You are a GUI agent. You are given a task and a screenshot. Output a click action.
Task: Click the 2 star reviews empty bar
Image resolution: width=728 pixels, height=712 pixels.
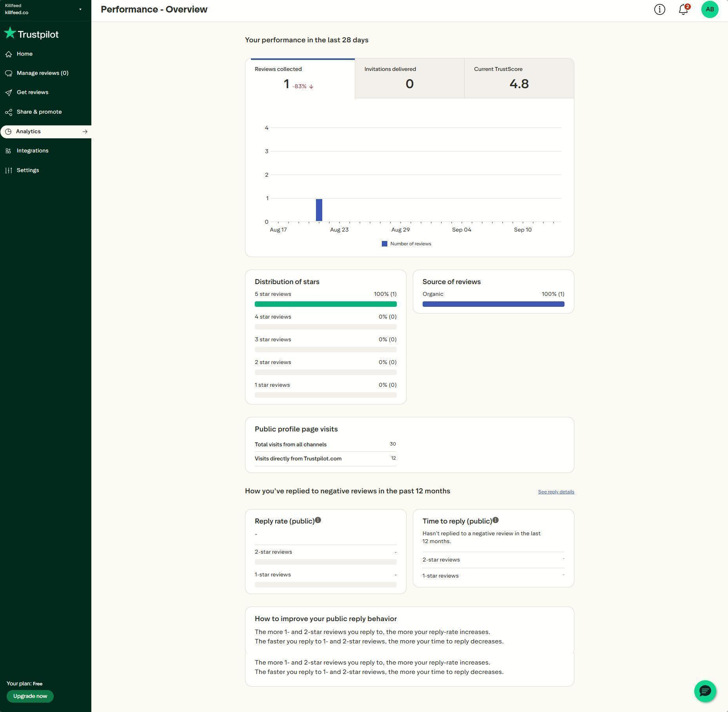tap(326, 372)
